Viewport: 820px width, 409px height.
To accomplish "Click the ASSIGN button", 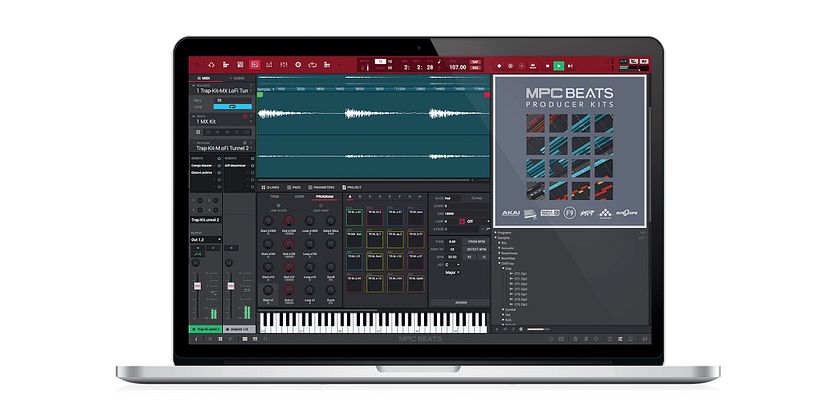I will pos(460,302).
